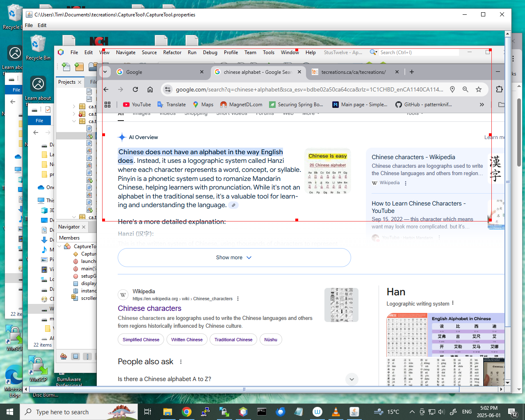The width and height of the screenshot is (525, 420).
Task: Open NetBeans Navigate menu
Action: [126, 52]
